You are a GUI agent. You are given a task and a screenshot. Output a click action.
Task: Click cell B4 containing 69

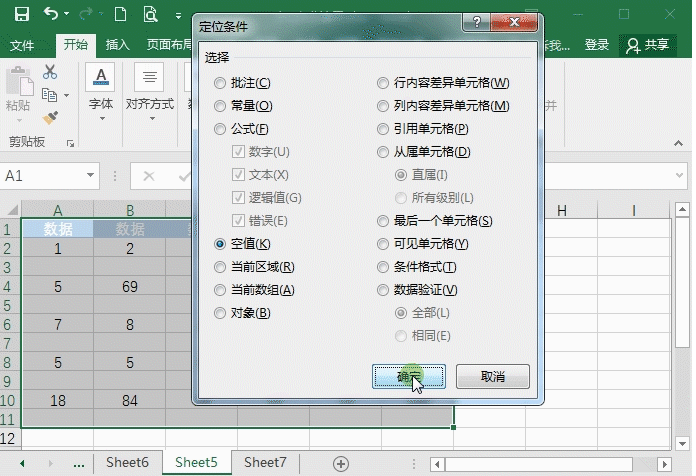click(x=130, y=287)
